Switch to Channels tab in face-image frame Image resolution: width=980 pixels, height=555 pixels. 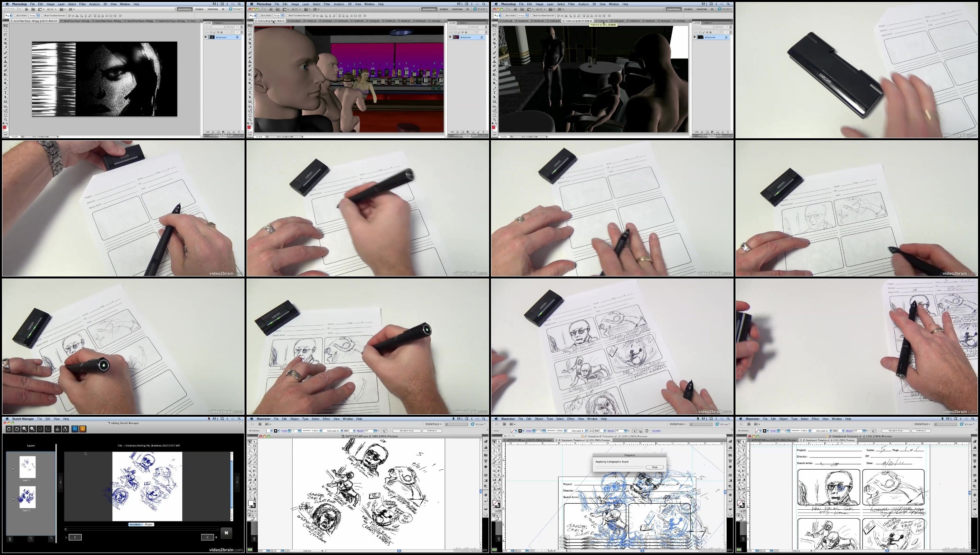click(218, 23)
